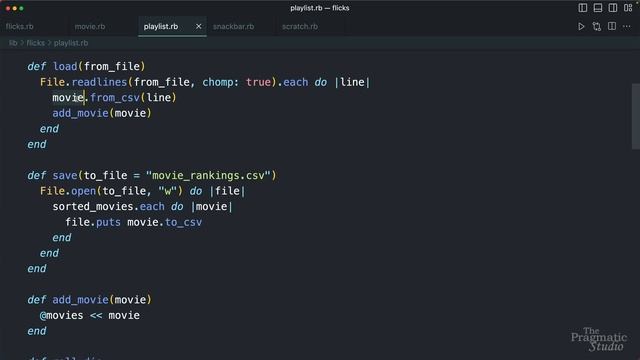Open the flicks breadcrumb folder
Image resolution: width=640 pixels, height=360 pixels.
(x=36, y=43)
